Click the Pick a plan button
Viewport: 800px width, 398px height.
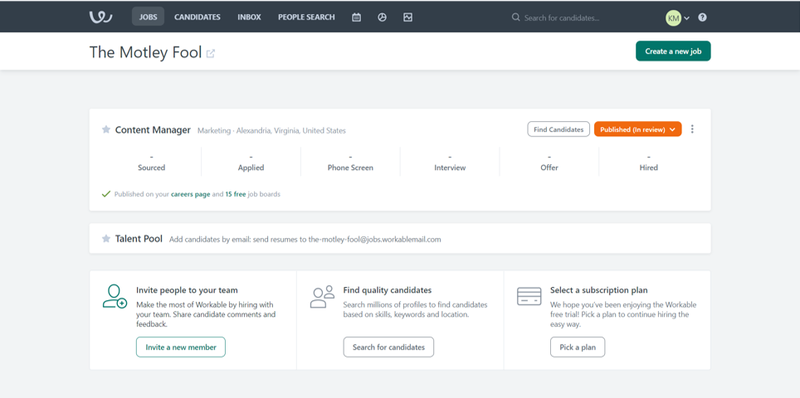point(578,347)
